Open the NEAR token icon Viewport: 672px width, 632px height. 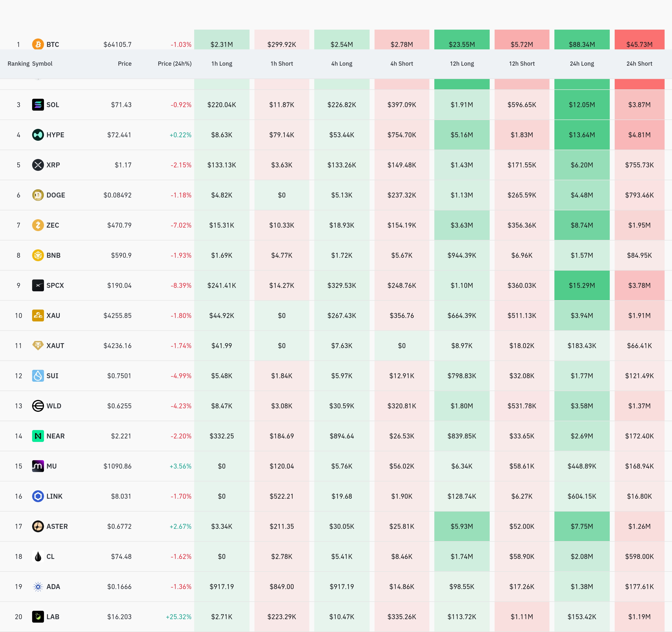pos(38,436)
